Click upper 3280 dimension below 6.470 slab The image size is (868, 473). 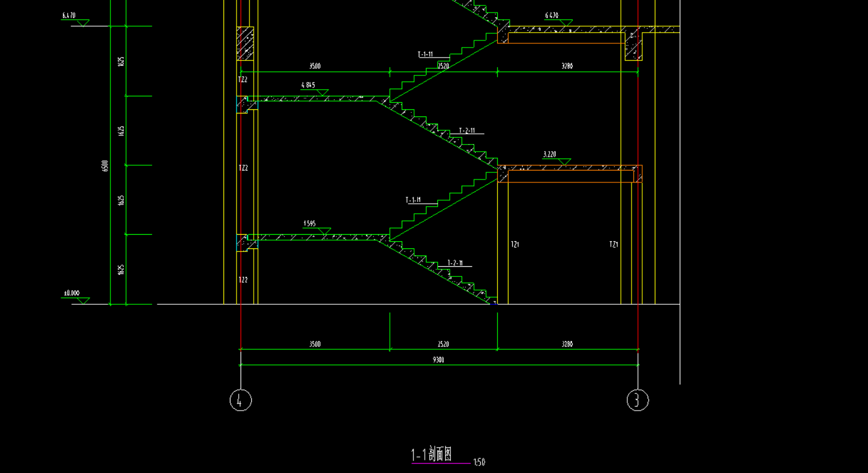point(567,67)
